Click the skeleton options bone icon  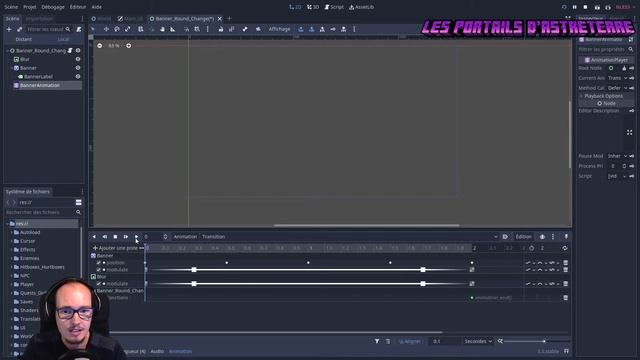click(x=244, y=29)
